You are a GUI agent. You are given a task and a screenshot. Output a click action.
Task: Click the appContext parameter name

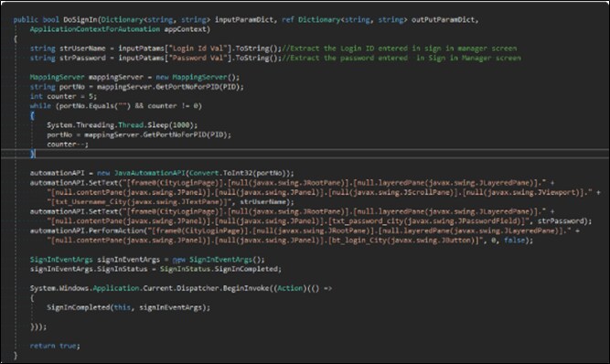coord(185,29)
